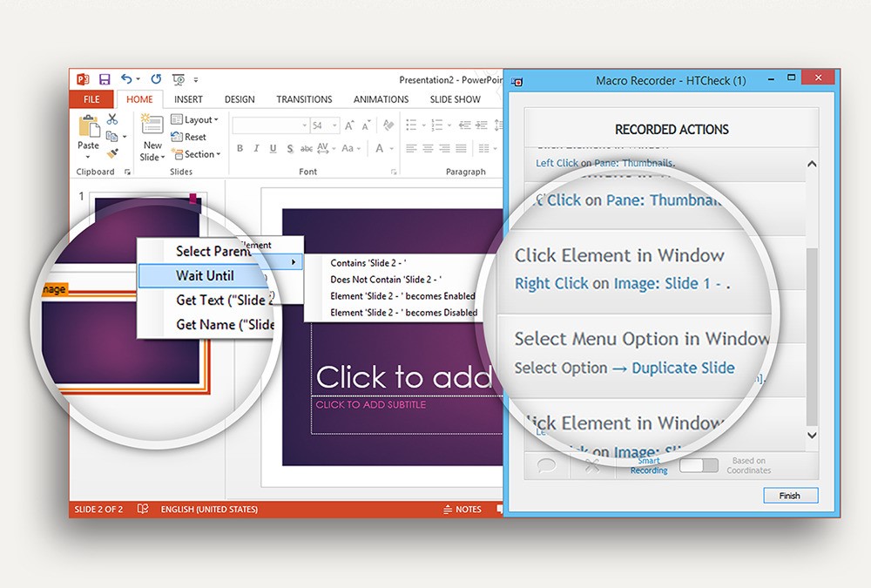
Task: Expand the Section dropdown
Action: point(196,154)
